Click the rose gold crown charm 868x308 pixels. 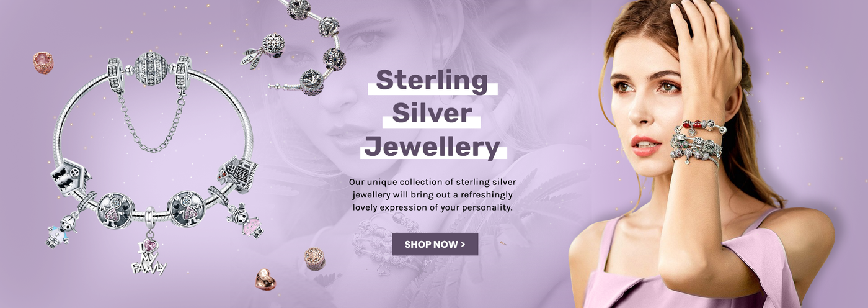(43, 63)
